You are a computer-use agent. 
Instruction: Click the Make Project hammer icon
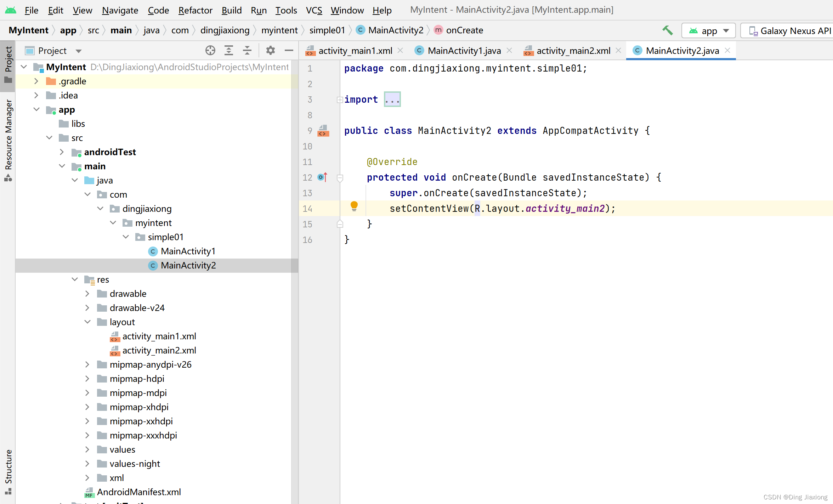point(667,31)
